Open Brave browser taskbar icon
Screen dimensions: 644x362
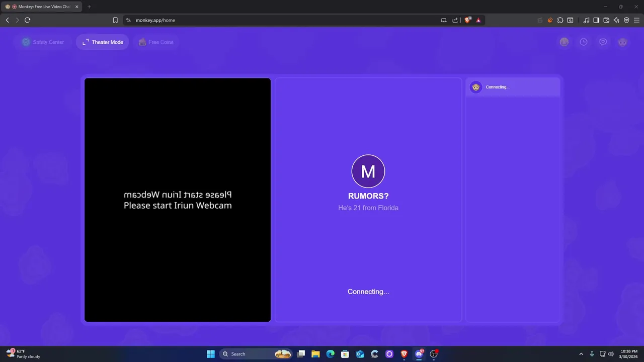pyautogui.click(x=404, y=354)
